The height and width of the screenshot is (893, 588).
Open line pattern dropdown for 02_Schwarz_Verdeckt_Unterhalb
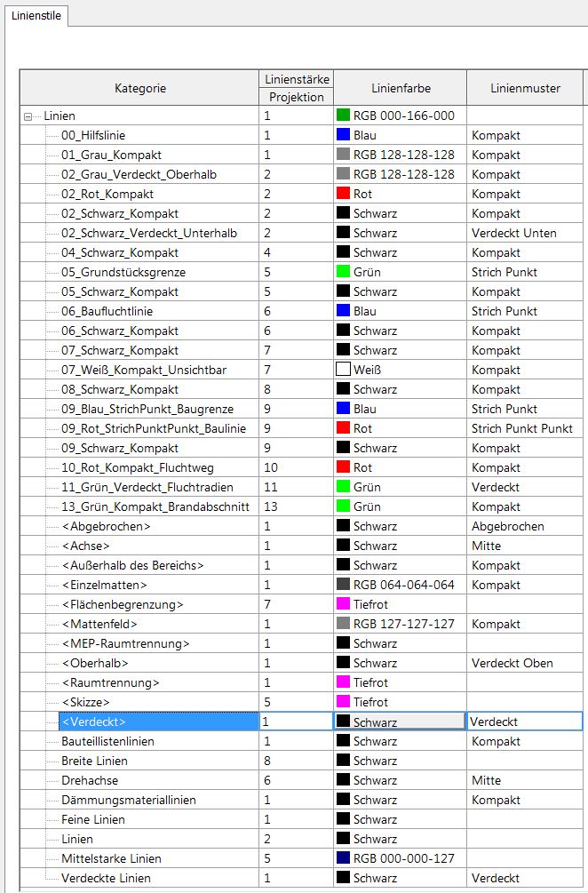click(524, 234)
